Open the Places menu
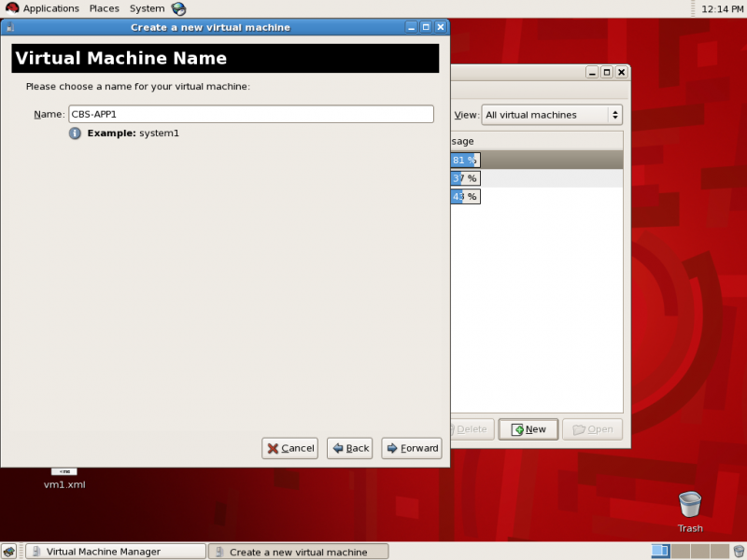Image resolution: width=747 pixels, height=560 pixels. 105,8
